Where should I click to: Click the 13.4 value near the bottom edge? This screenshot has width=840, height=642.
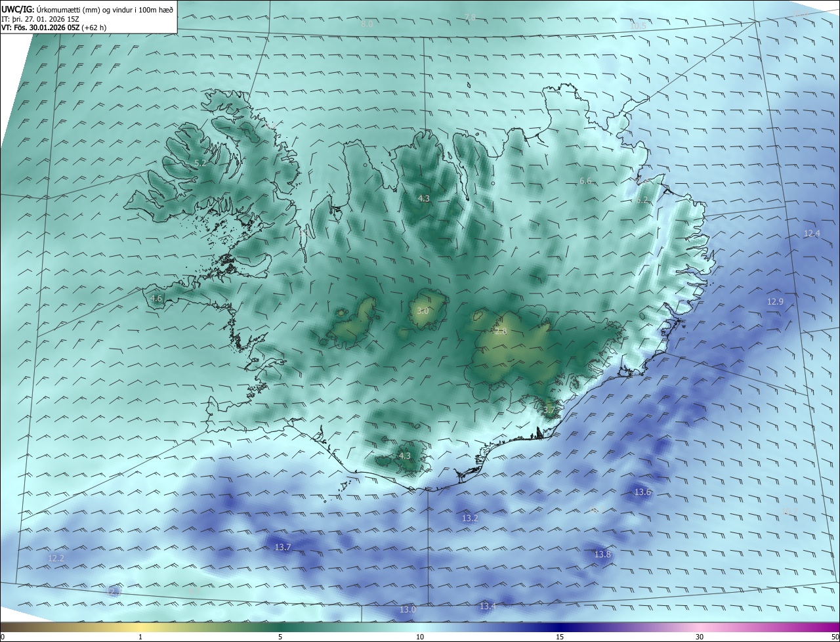(488, 606)
